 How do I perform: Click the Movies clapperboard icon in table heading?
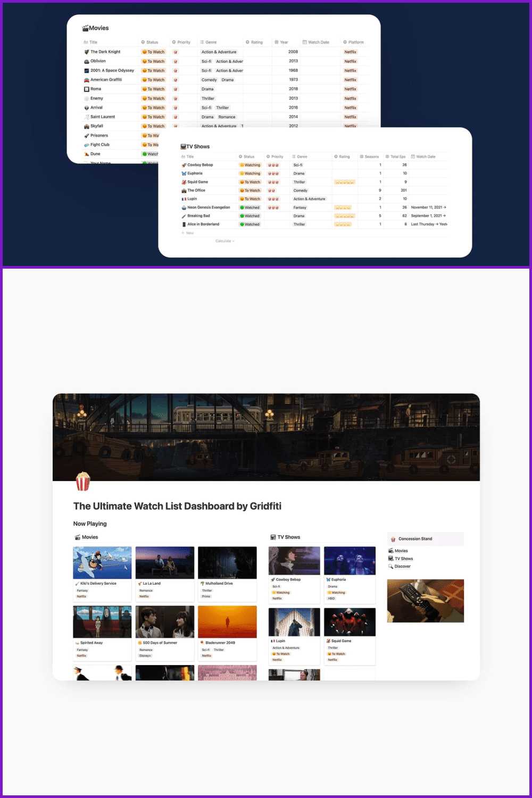tap(85, 28)
